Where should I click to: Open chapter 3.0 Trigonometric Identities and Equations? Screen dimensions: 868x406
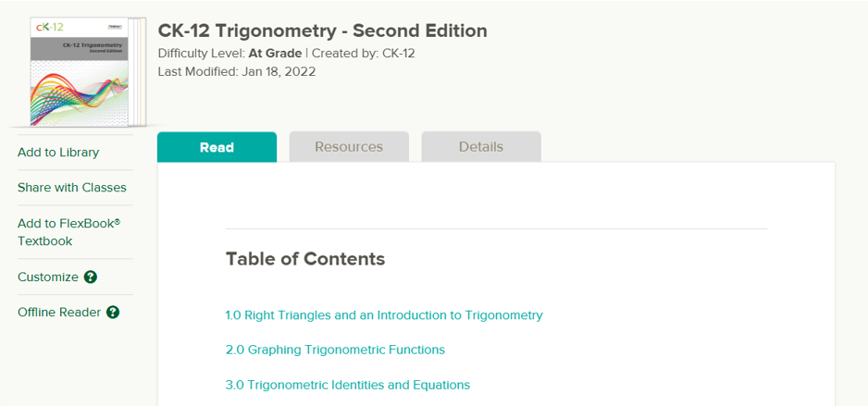348,385
